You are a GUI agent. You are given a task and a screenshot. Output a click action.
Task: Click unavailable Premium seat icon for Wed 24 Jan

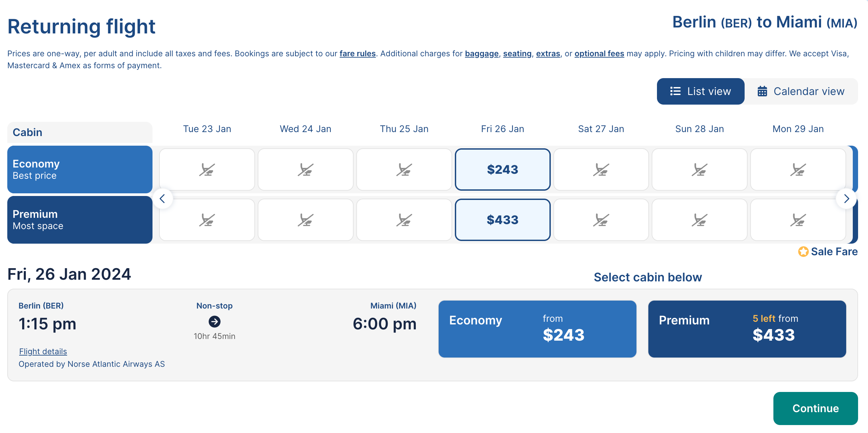305,220
